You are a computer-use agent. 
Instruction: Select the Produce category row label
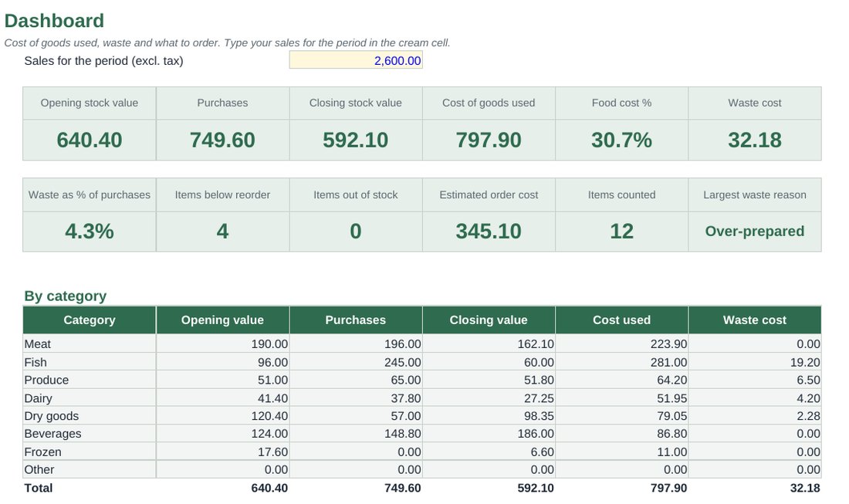pos(46,380)
